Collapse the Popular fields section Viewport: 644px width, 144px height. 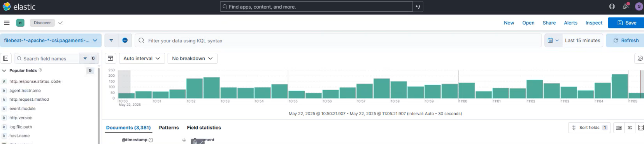(4, 70)
